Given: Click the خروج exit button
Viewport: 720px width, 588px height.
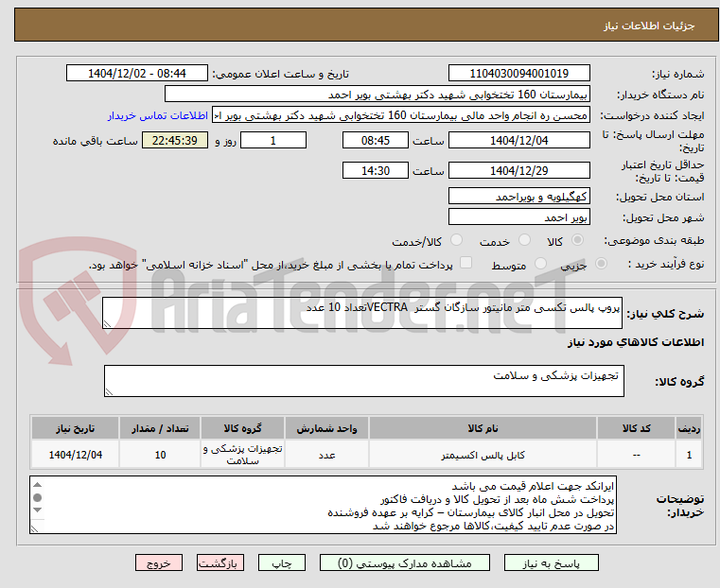Looking at the screenshot, I should coord(159,562).
